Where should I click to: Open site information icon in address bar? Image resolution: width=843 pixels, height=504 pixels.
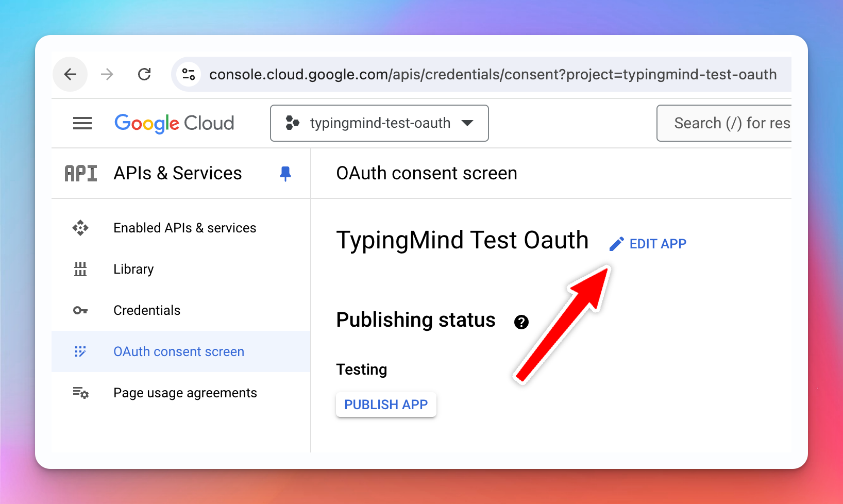click(189, 74)
